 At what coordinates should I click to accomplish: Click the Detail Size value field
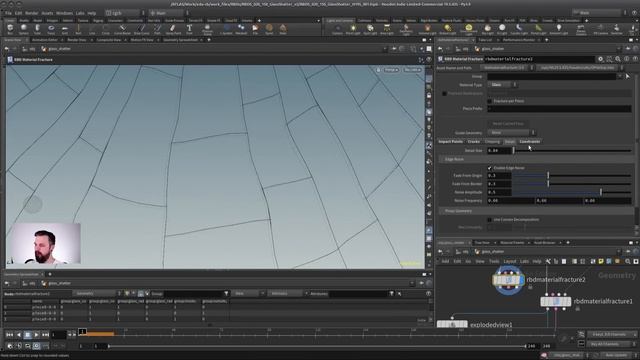tap(499, 151)
